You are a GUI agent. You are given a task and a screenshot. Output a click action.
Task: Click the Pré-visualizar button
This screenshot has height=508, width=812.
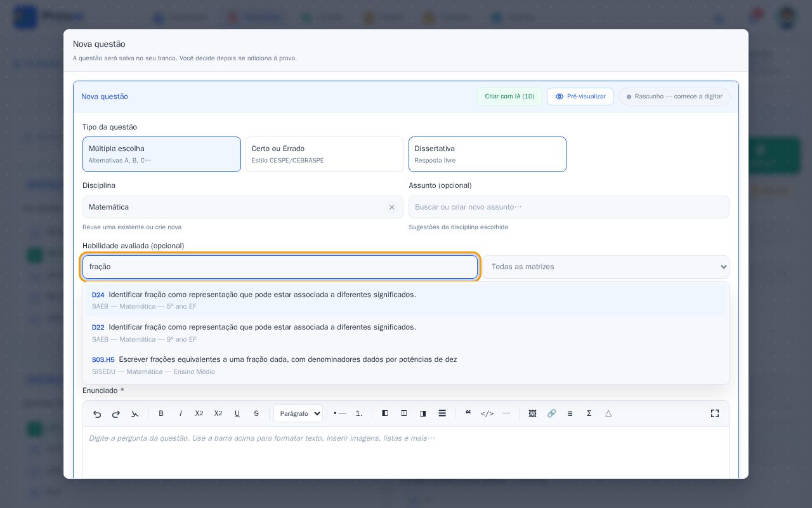click(580, 97)
